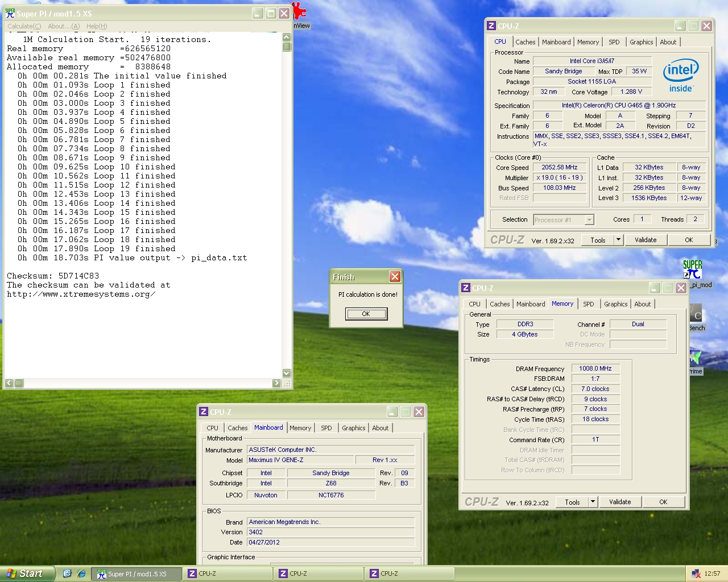Click Tools button in top CPU-Z window
The image size is (728, 582).
tap(598, 240)
